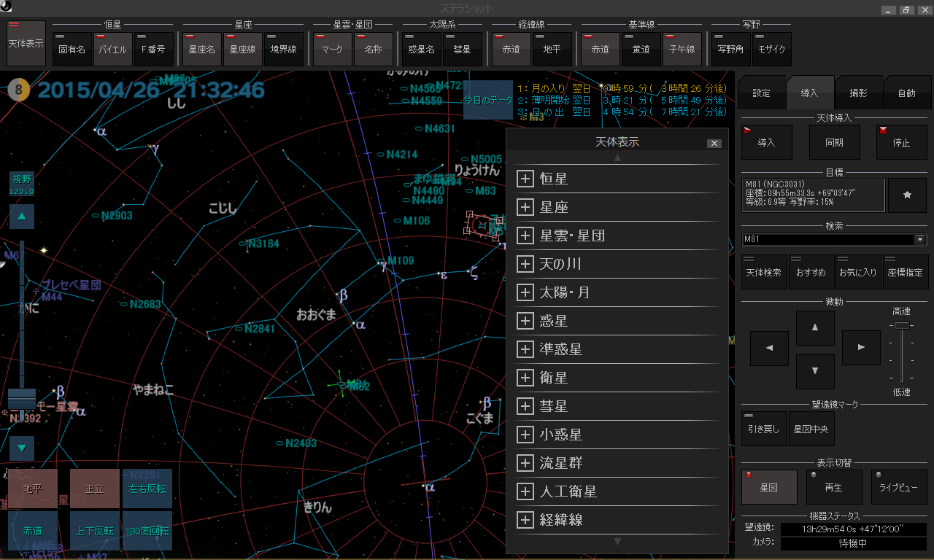Nudge telescope up with the up arrow
Image resolution: width=934 pixels, height=560 pixels.
point(815,328)
